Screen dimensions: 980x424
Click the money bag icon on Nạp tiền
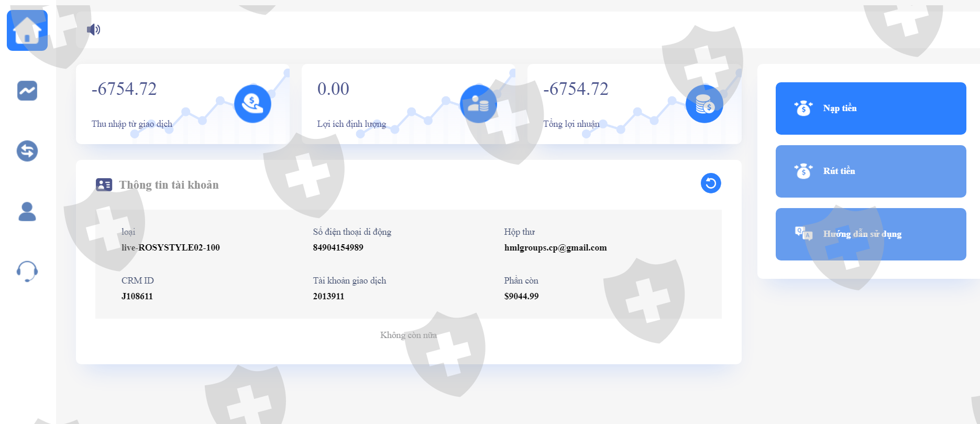click(803, 108)
